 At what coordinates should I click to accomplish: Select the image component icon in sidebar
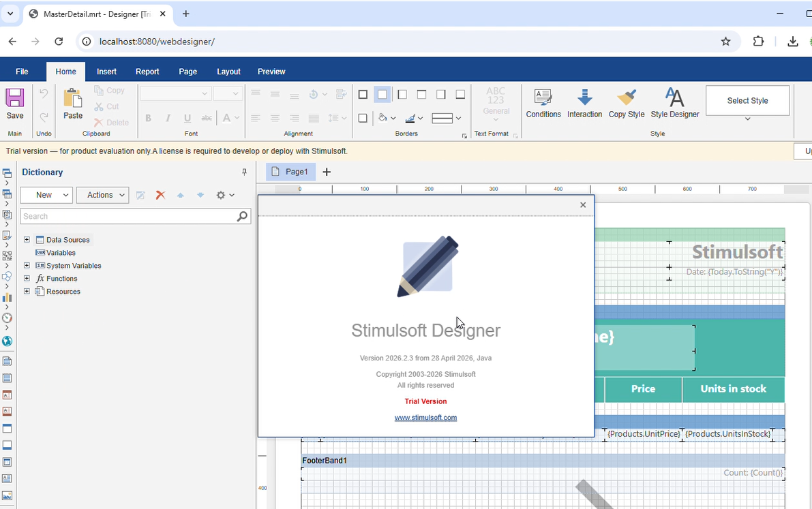[7, 495]
